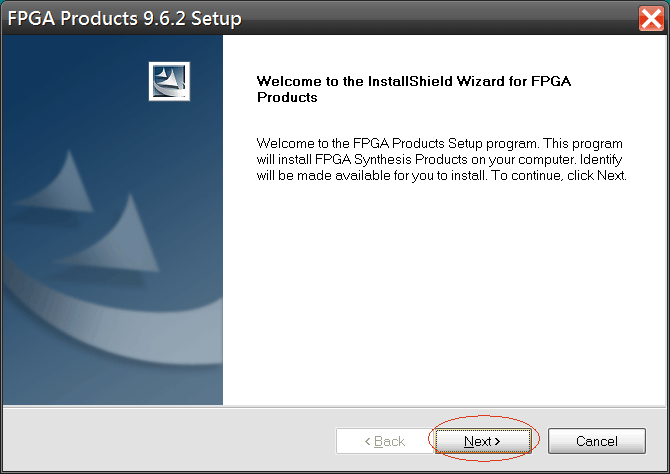Click the Next button to continue
This screenshot has height=474, width=670.
[x=483, y=441]
